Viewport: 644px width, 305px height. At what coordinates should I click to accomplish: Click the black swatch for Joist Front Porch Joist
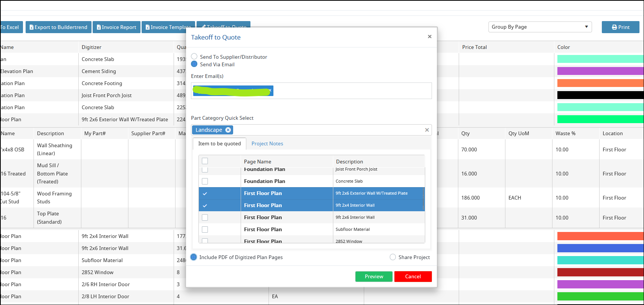coord(600,95)
